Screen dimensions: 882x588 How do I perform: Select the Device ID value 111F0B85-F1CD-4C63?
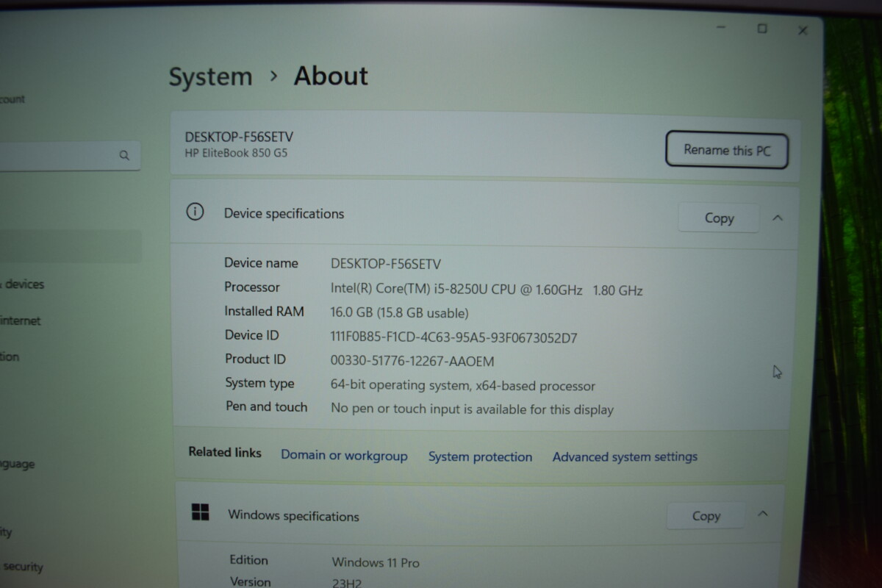[454, 338]
